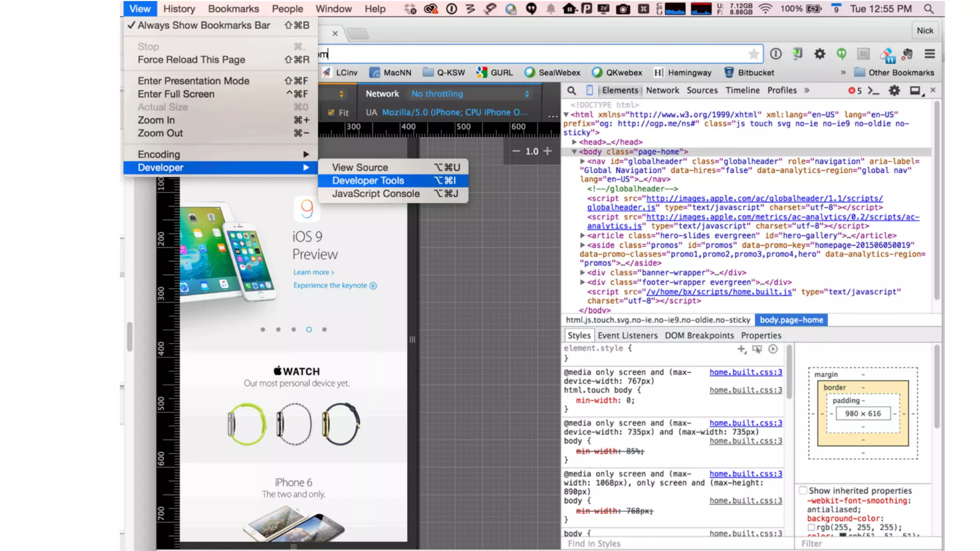The height and width of the screenshot is (551, 980).
Task: Toggle device mode phone icon in DevTools
Action: coord(590,90)
